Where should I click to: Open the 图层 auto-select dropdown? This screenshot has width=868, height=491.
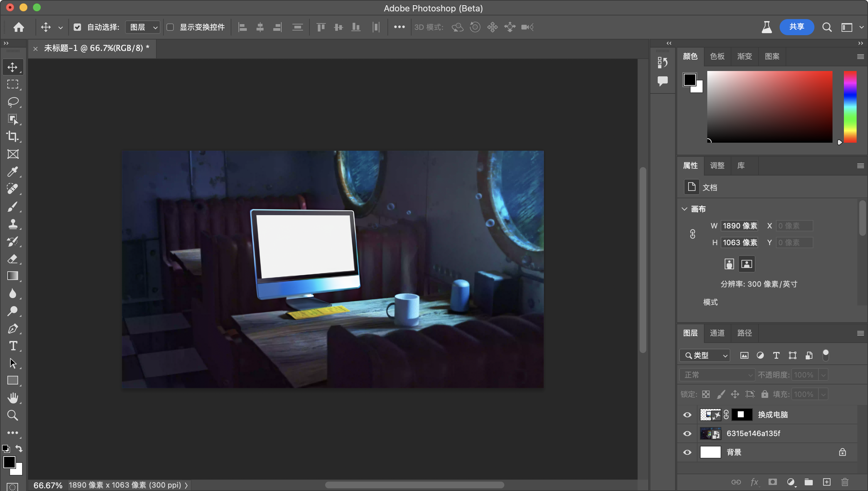point(143,27)
